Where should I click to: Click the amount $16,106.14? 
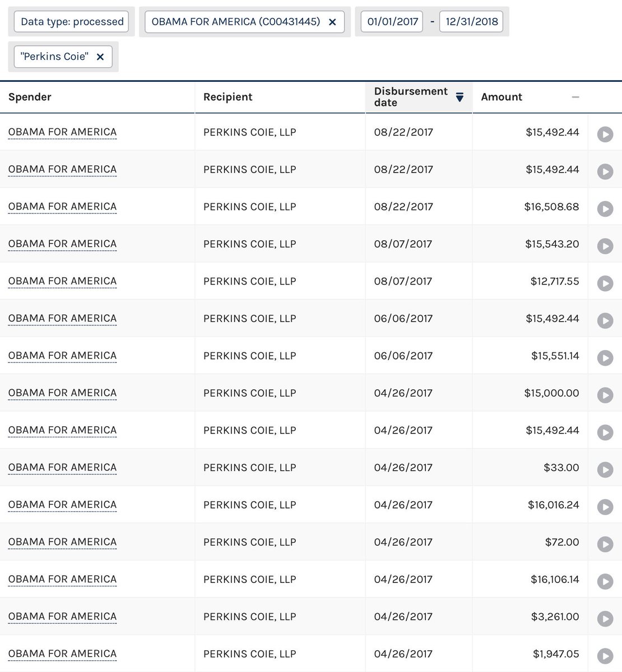click(555, 579)
